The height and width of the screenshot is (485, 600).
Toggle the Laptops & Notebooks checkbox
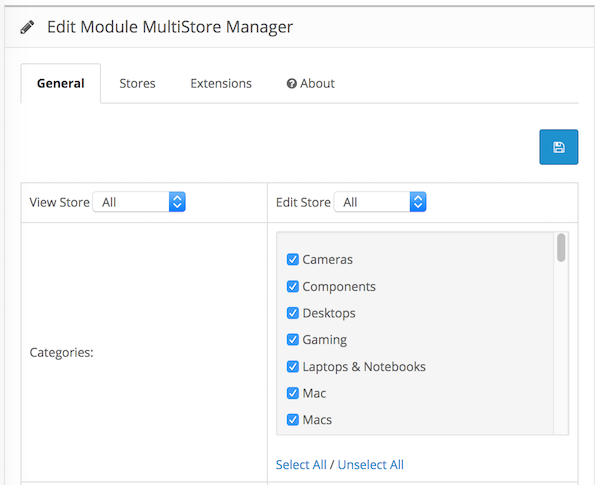[293, 367]
